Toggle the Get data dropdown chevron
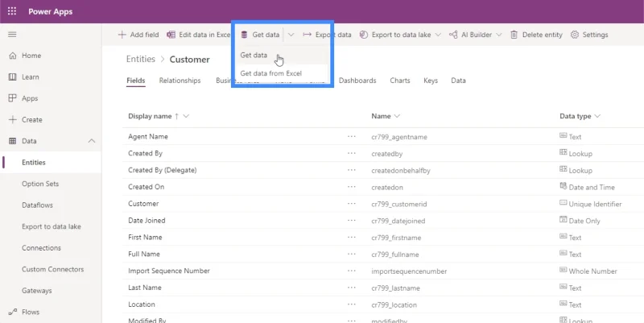644x323 pixels. (291, 35)
